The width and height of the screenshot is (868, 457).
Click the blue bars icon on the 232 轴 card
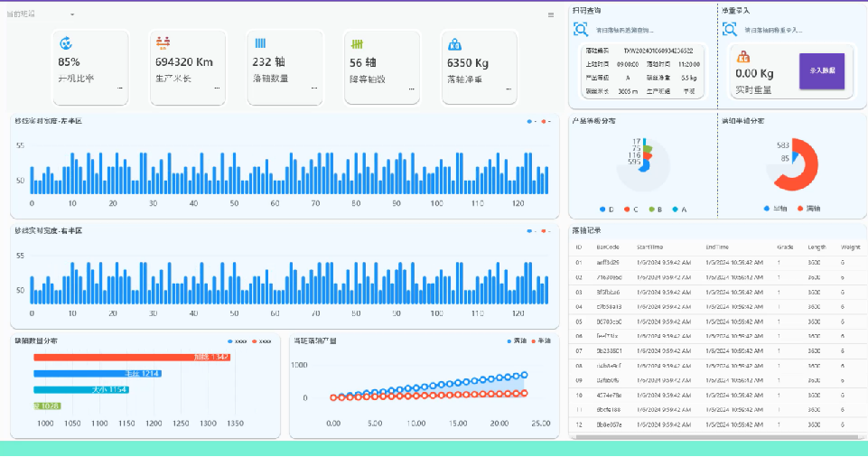click(x=260, y=43)
